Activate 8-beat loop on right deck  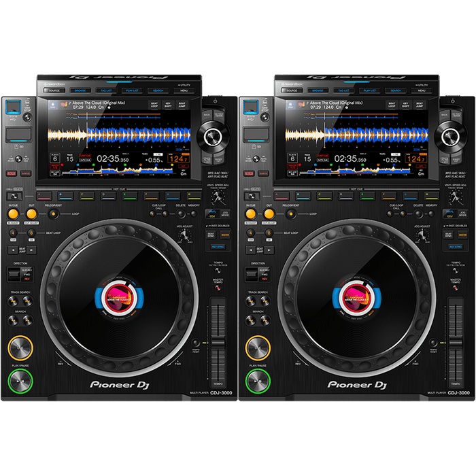pyautogui.click(x=269, y=233)
